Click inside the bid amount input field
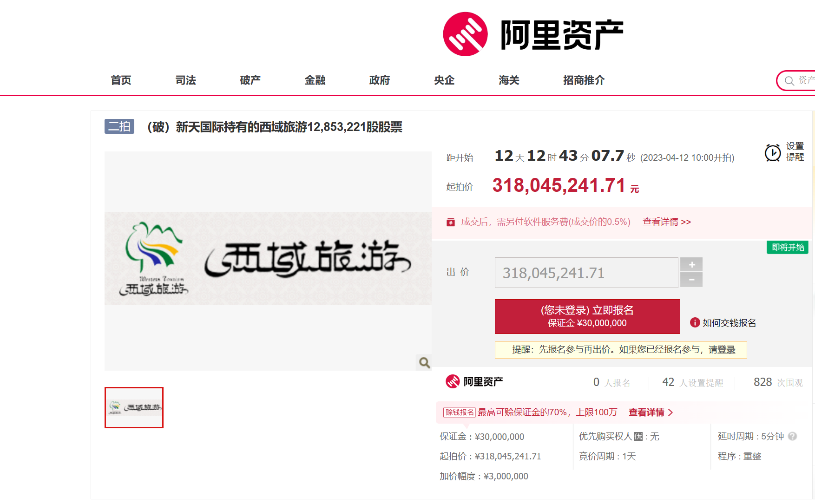The width and height of the screenshot is (815, 504). tap(586, 273)
